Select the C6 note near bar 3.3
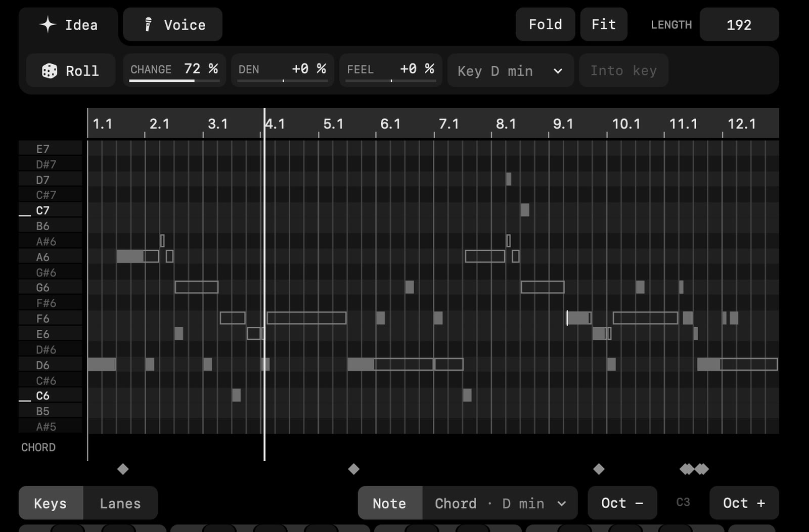The height and width of the screenshot is (532, 809). coord(236,395)
